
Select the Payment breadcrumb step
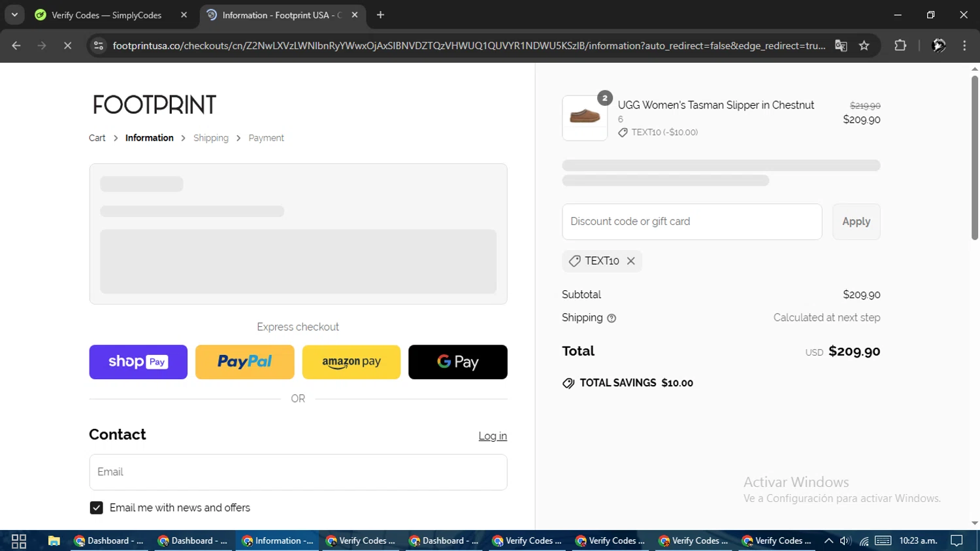coord(266,138)
